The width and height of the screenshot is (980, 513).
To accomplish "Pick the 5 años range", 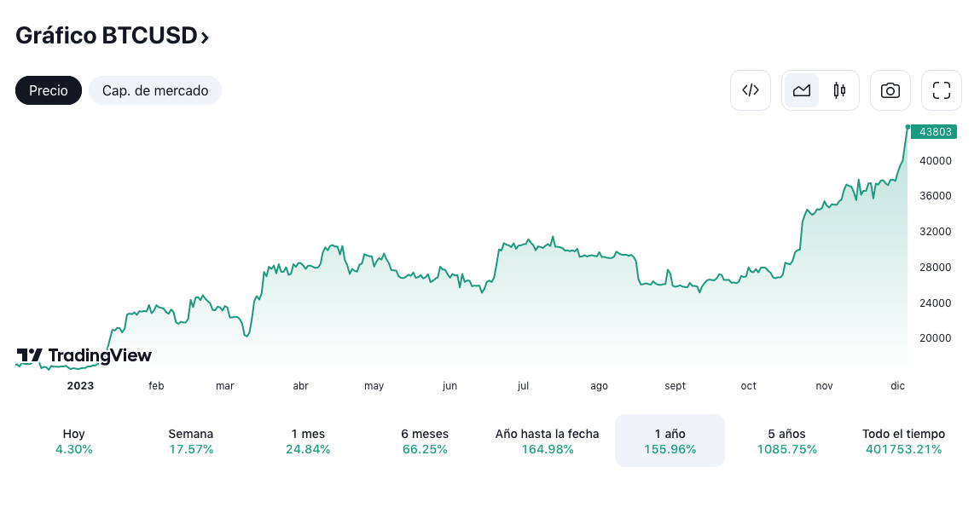I will (787, 441).
